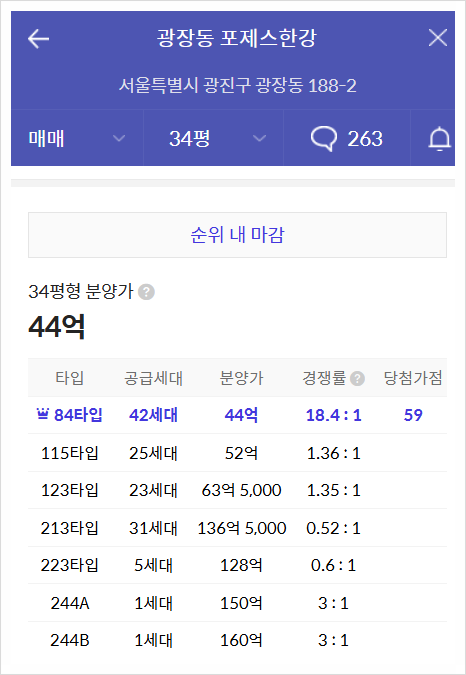Click help icon beside 경쟁률 header
Viewport: 466px width, 675px height.
click(357, 379)
